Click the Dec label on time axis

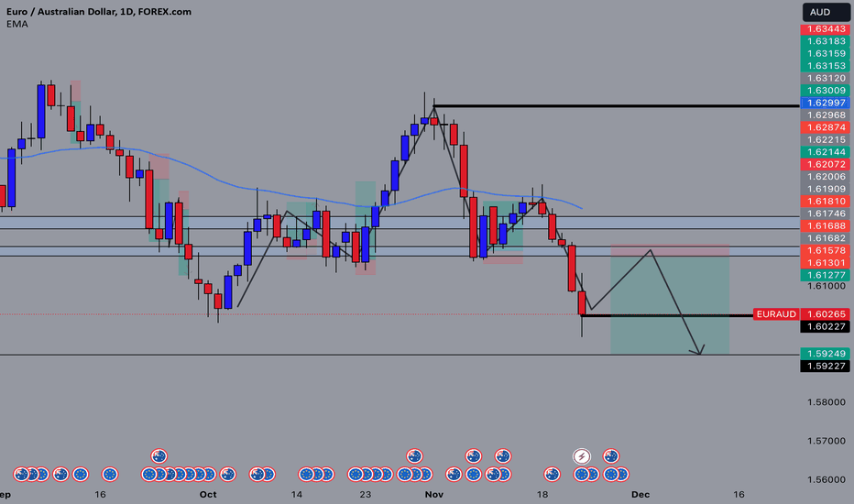point(640,494)
